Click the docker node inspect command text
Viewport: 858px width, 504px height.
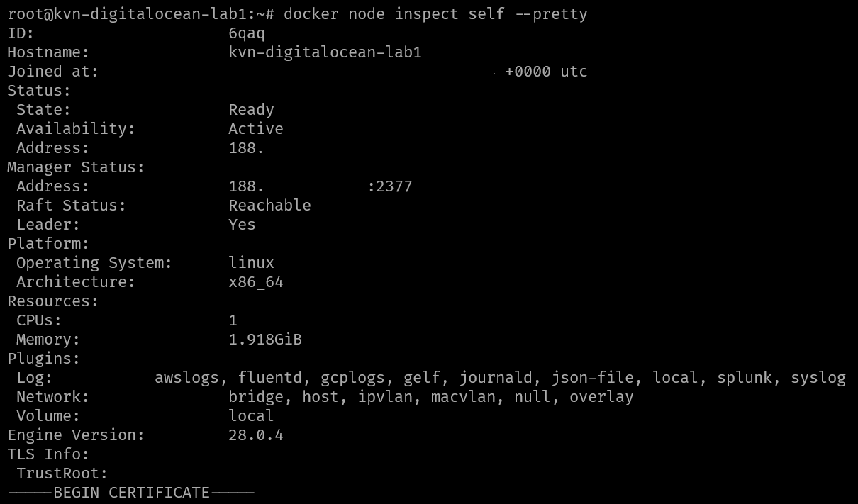tap(435, 14)
